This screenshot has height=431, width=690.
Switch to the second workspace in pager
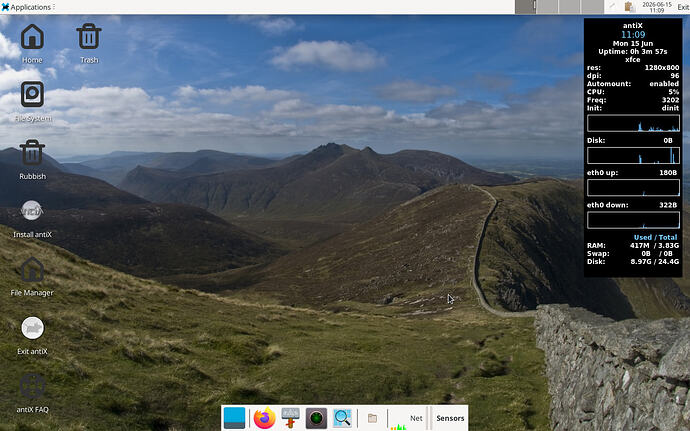[547, 7]
